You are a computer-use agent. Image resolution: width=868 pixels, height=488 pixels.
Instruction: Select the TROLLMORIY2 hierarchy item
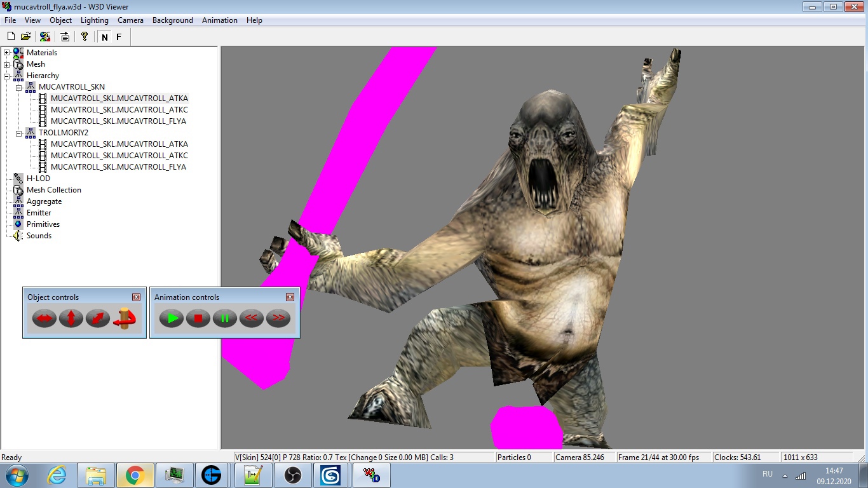pyautogui.click(x=64, y=133)
